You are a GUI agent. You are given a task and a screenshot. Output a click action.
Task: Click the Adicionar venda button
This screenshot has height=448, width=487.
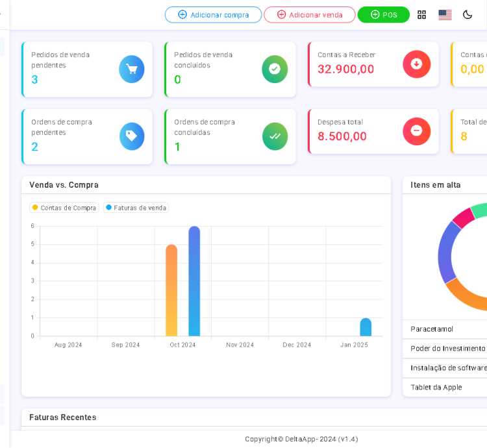point(309,15)
